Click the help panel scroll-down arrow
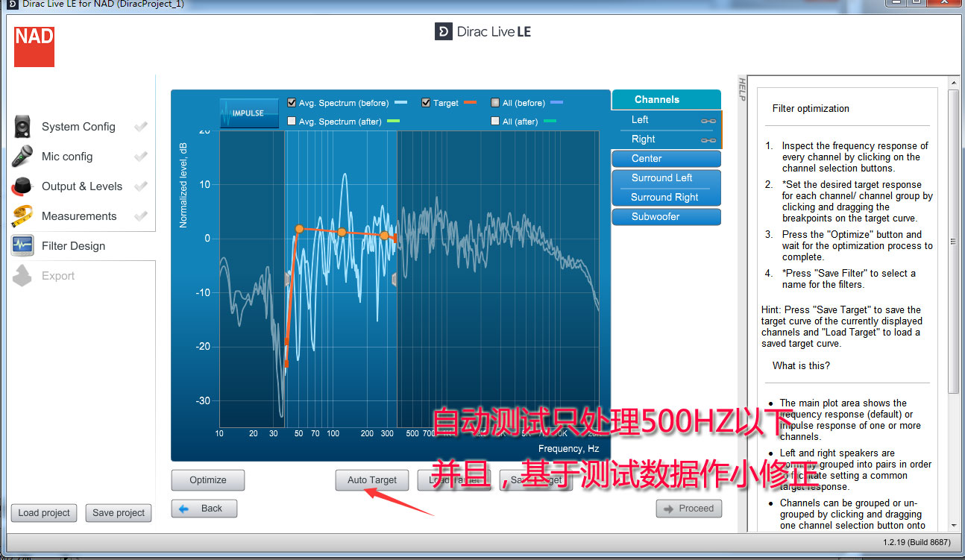 953,525
